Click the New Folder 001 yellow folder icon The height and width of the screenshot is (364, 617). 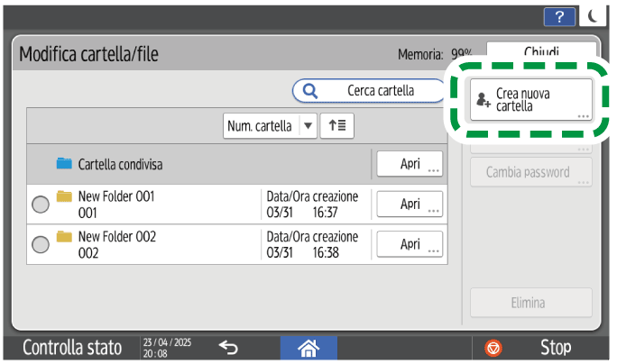[64, 196]
